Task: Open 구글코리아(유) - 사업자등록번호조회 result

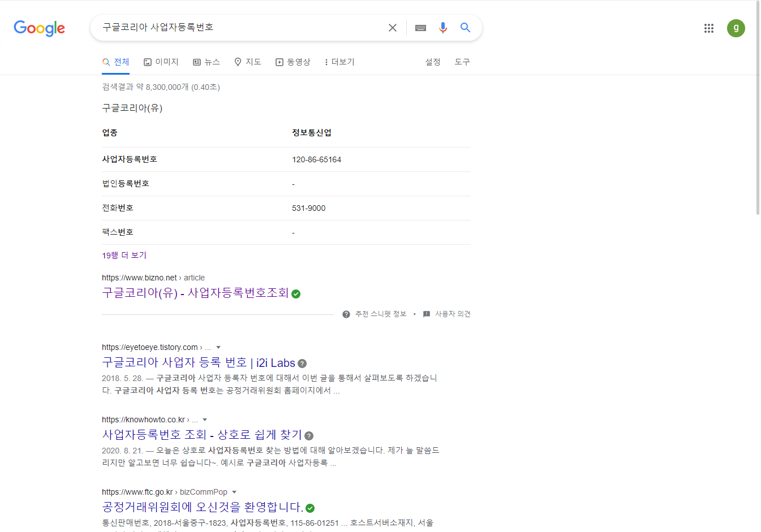Action: pyautogui.click(x=195, y=293)
